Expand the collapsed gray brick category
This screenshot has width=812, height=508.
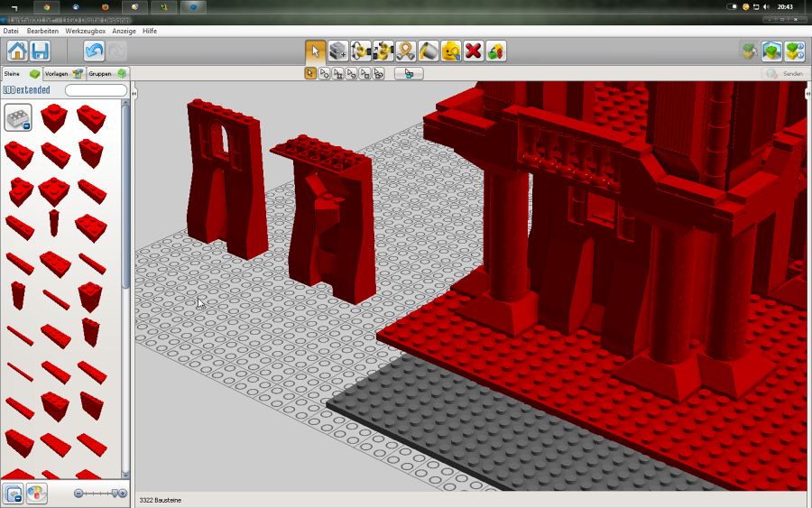click(18, 117)
